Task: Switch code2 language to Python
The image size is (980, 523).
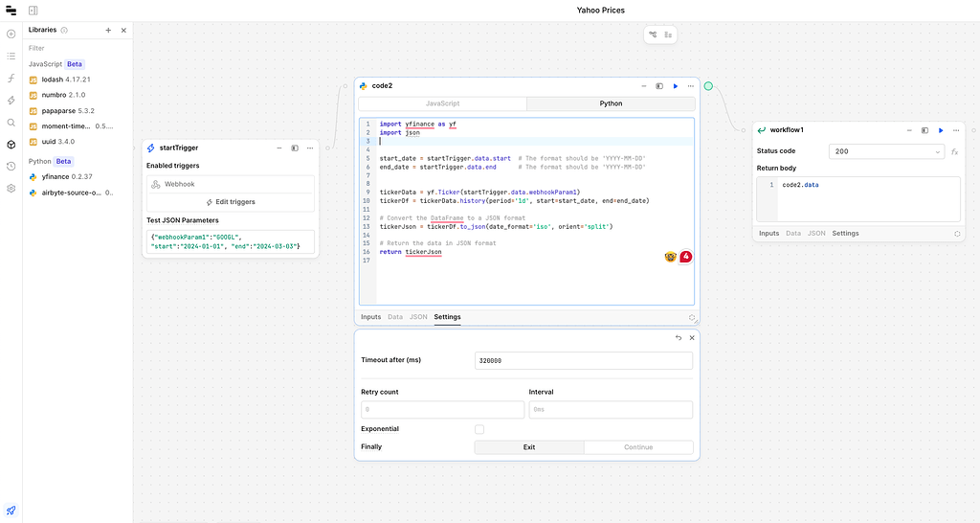Action: coord(611,103)
